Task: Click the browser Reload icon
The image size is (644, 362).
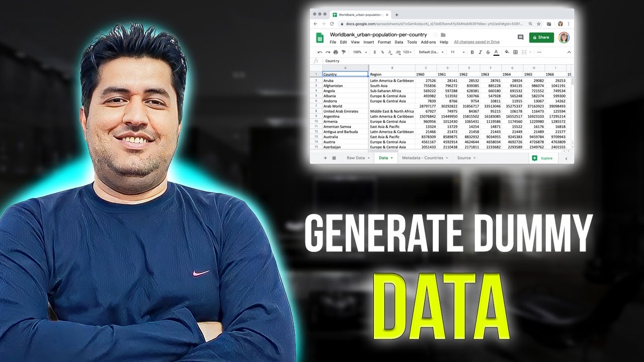Action: coord(332,24)
